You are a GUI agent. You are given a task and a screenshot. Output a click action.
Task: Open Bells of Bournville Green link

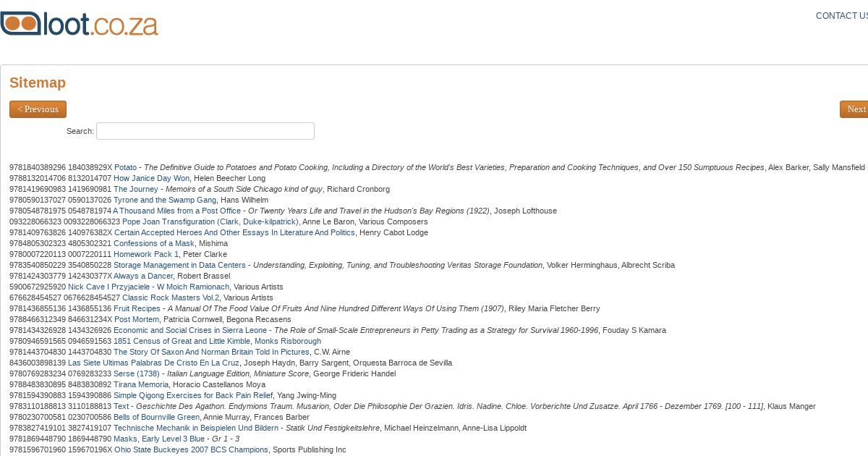(x=156, y=417)
